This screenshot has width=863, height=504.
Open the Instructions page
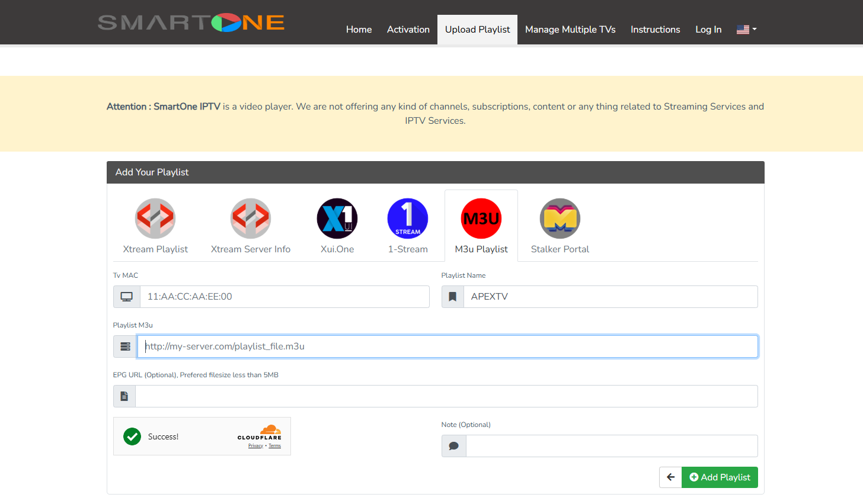(655, 30)
